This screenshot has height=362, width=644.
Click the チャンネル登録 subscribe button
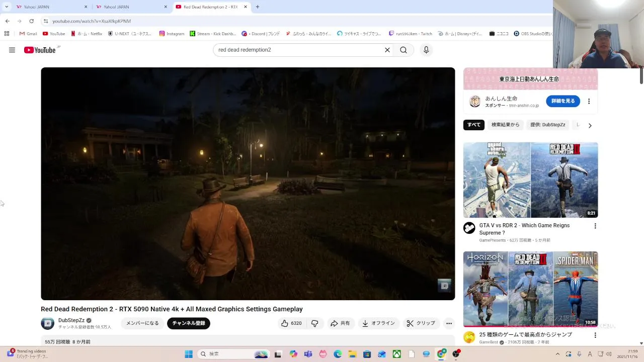(x=189, y=323)
